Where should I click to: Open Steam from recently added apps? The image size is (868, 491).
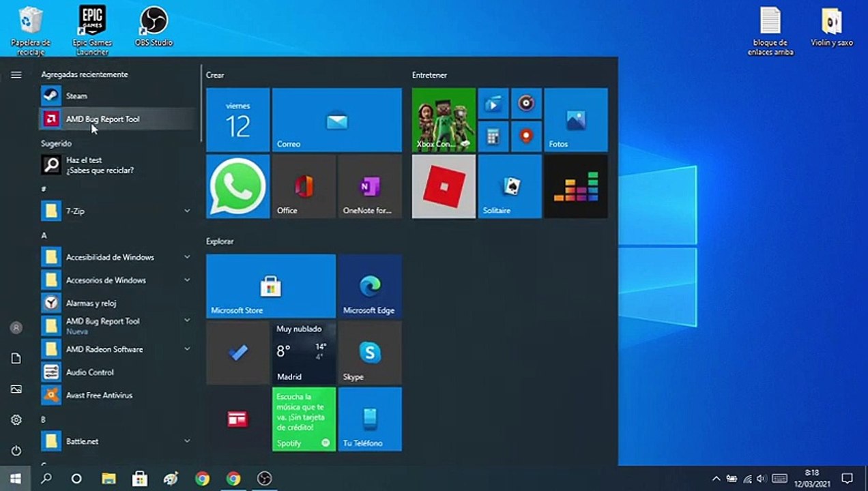[116, 96]
